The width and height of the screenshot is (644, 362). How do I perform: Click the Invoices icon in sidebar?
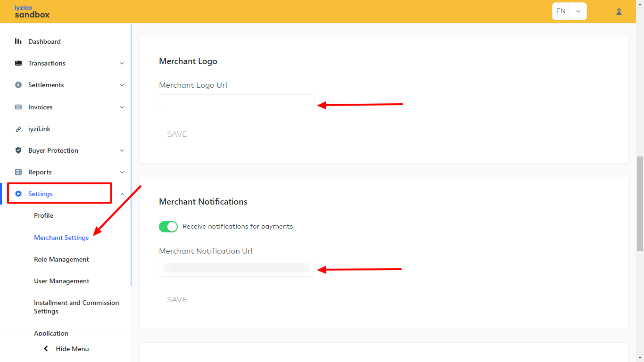coord(18,107)
